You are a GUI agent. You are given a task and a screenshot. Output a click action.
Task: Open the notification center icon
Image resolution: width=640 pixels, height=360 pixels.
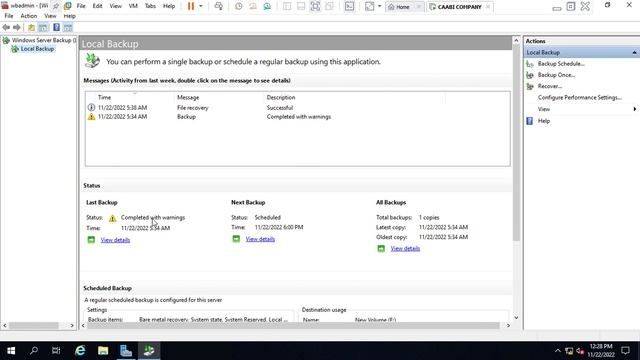(625, 351)
